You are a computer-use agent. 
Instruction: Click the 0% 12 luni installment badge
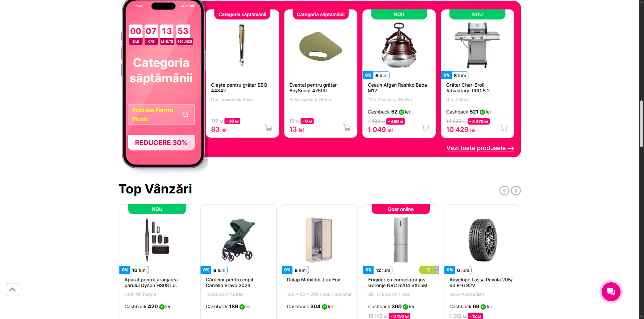pyautogui.click(x=378, y=270)
